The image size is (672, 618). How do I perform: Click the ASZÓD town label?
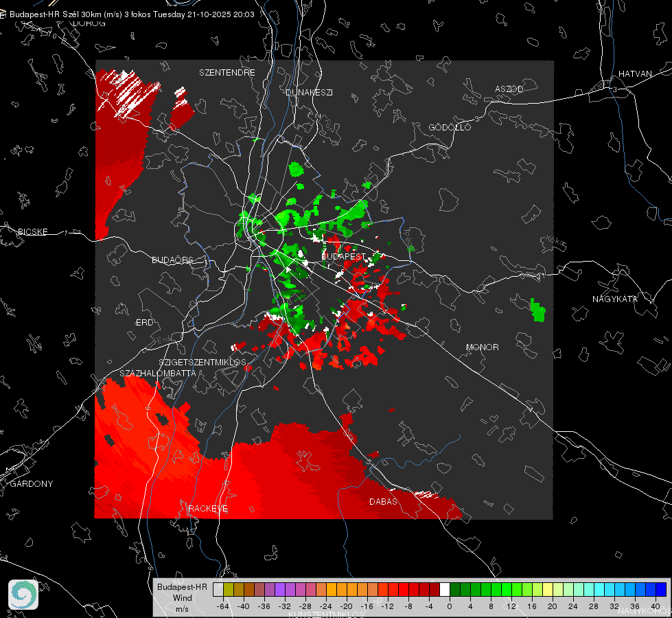(x=509, y=89)
